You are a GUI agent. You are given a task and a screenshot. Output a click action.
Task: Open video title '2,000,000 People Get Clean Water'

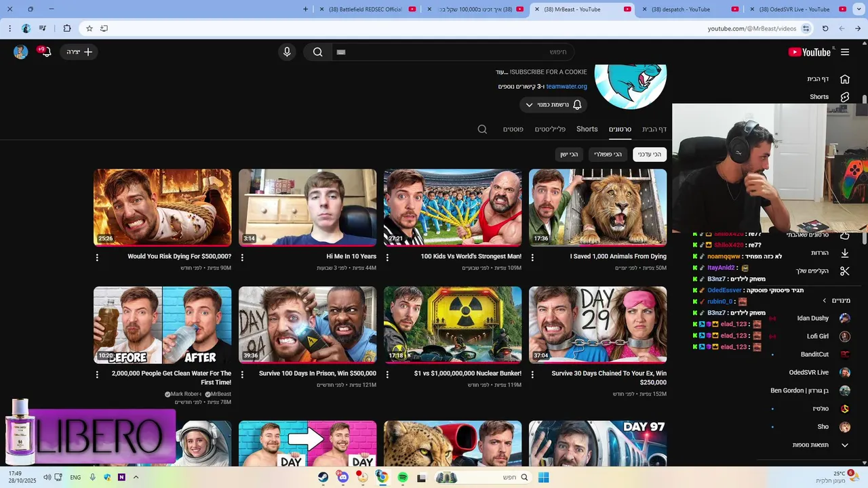pos(172,378)
